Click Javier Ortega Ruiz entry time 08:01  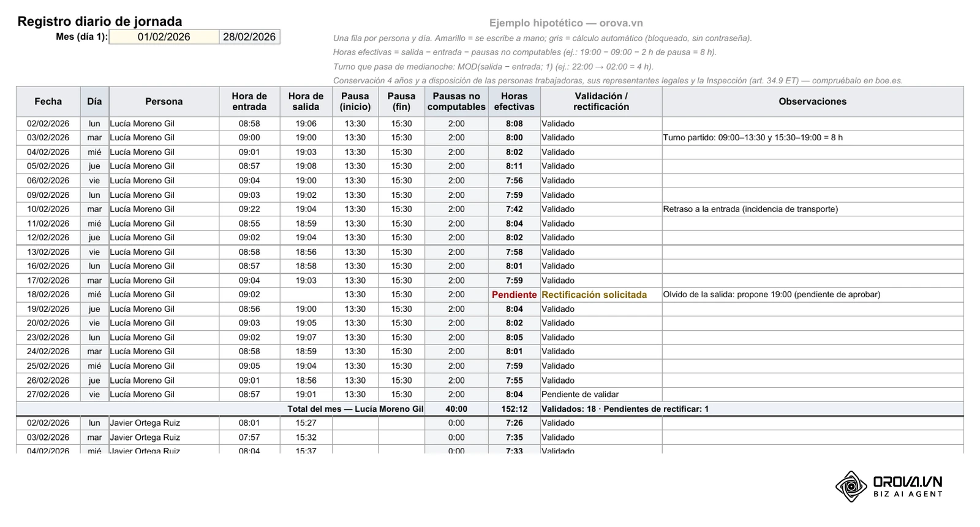[249, 423]
